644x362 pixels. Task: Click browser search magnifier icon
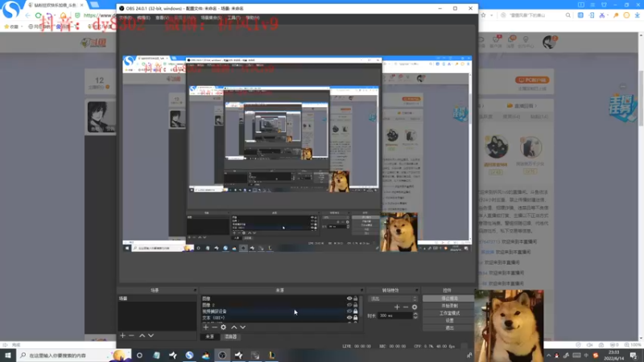coord(568,15)
